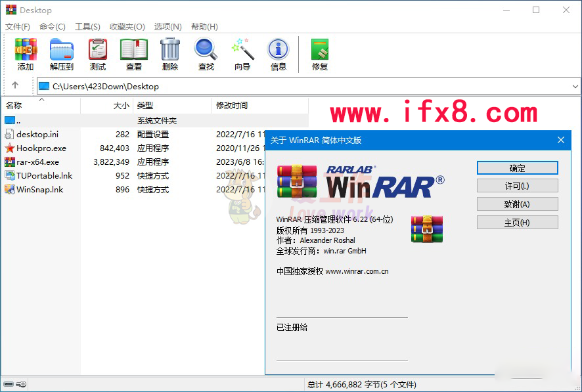Select the Hookpro.exe file name
This screenshot has height=392, width=582.
(41, 148)
